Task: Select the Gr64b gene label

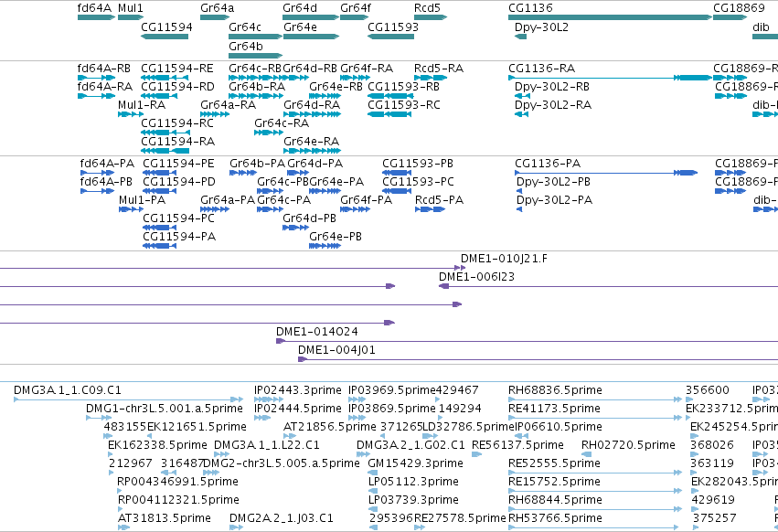Action: (246, 47)
